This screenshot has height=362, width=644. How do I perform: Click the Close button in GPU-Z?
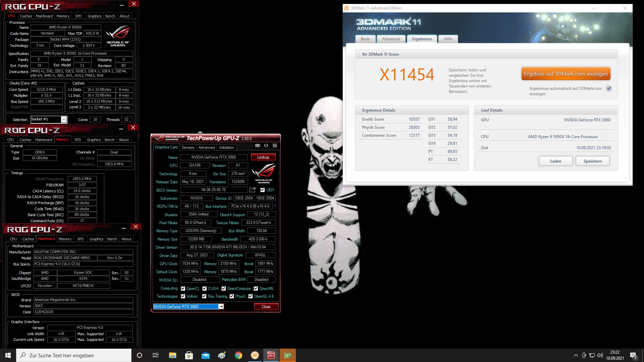266,306
